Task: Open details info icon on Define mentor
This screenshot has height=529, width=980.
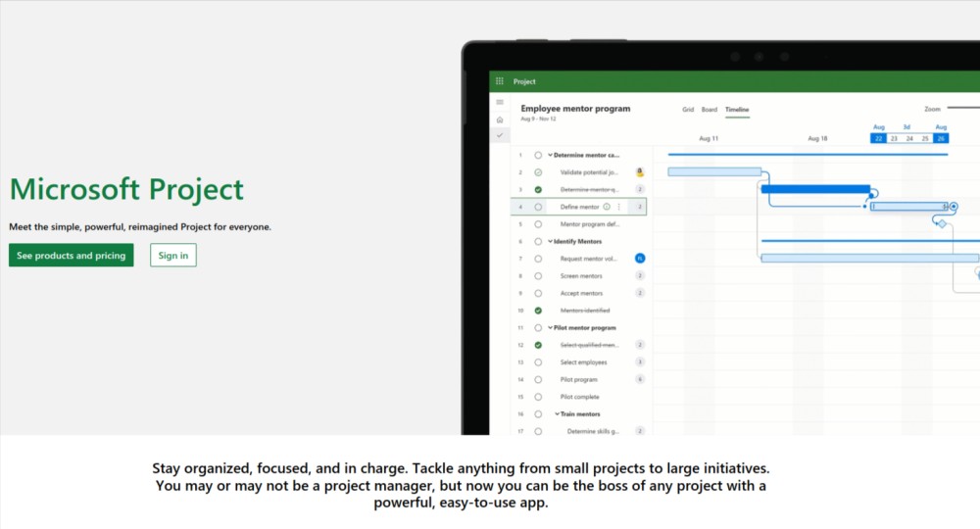Action: pyautogui.click(x=607, y=207)
